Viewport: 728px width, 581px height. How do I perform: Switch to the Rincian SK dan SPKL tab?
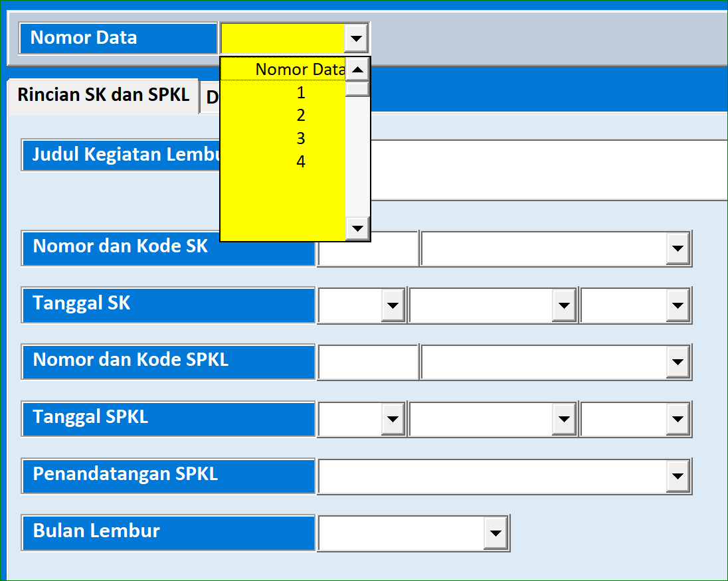(x=103, y=95)
